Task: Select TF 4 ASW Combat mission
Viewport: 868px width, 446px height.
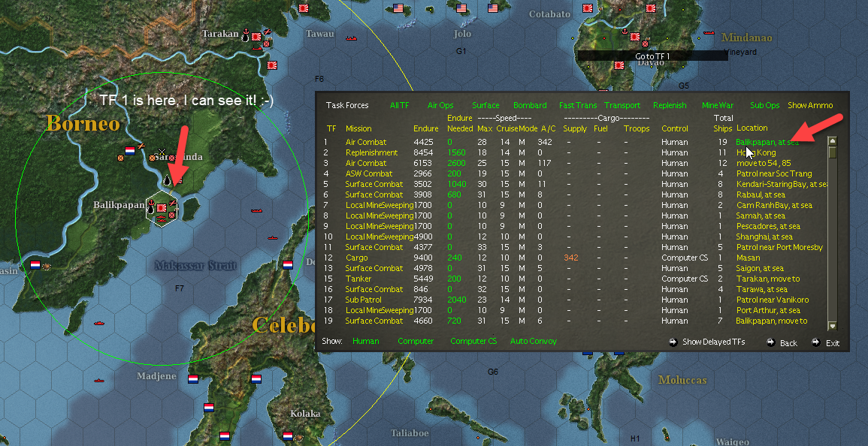Action: (369, 173)
